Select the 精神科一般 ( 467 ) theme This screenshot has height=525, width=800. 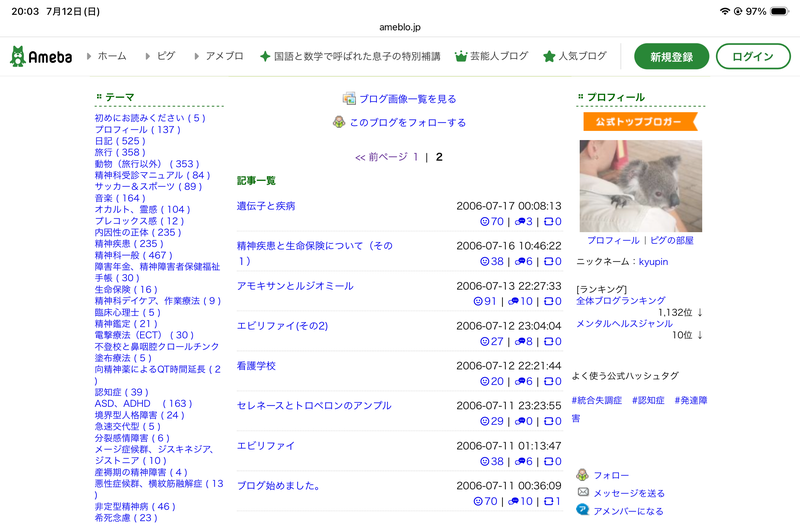(x=134, y=255)
